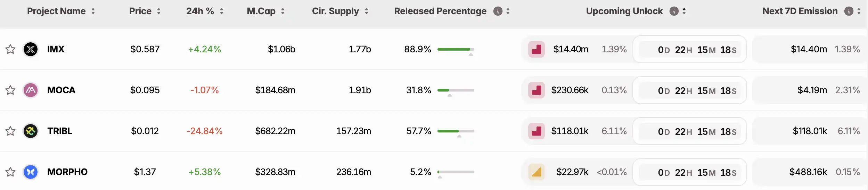Open the TRIBL project name link
The image size is (868, 190).
(x=60, y=131)
